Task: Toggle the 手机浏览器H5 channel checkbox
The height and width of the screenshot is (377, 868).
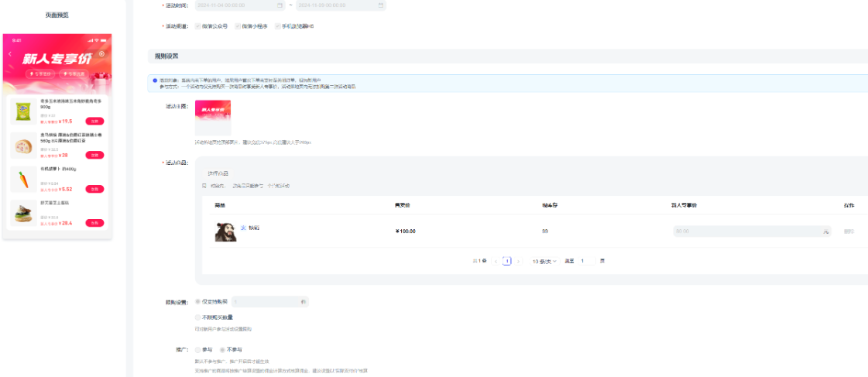Action: pos(277,26)
